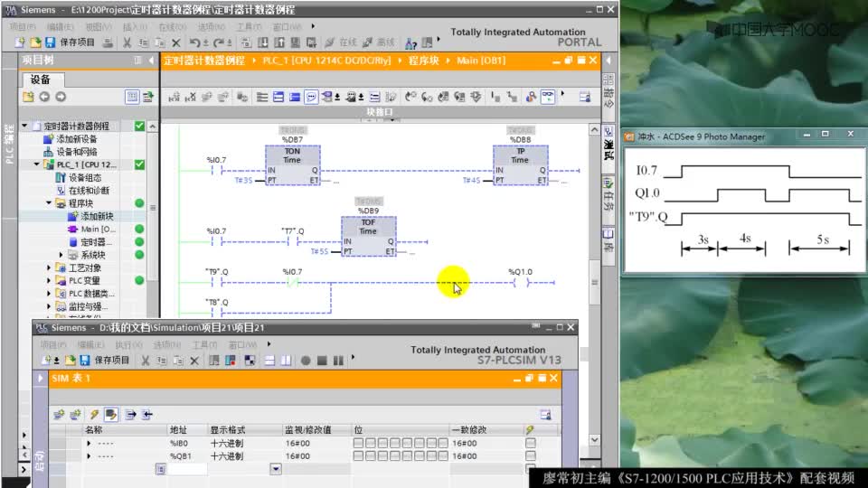Click the open project icon in PLCSIM toolbar
Viewport: 868px width, 488px height.
tap(70, 361)
